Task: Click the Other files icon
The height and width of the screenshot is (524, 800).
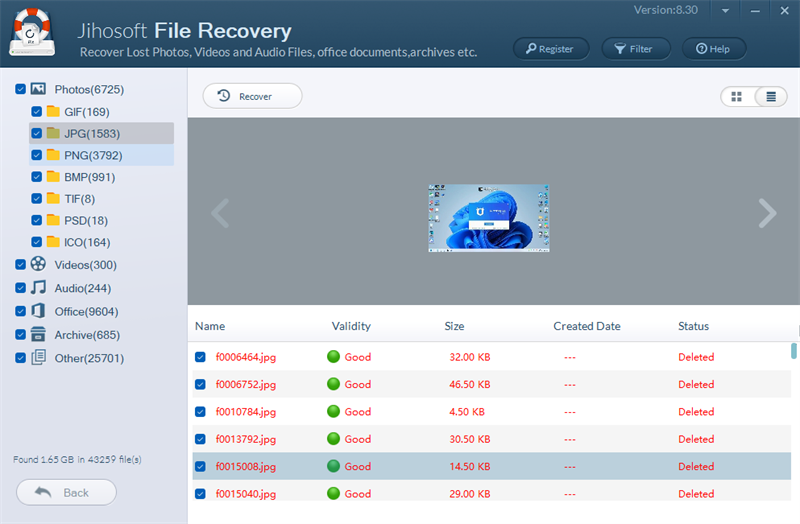Action: coord(38,357)
